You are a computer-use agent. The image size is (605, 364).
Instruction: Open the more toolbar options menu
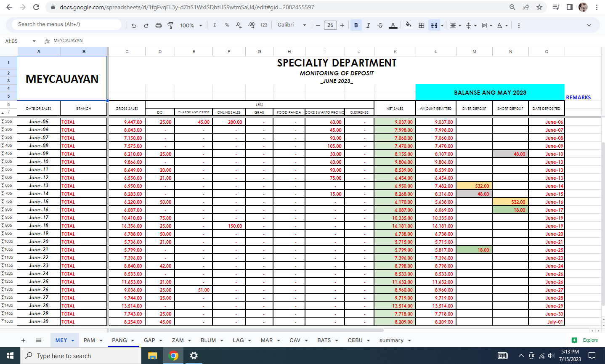(x=519, y=25)
